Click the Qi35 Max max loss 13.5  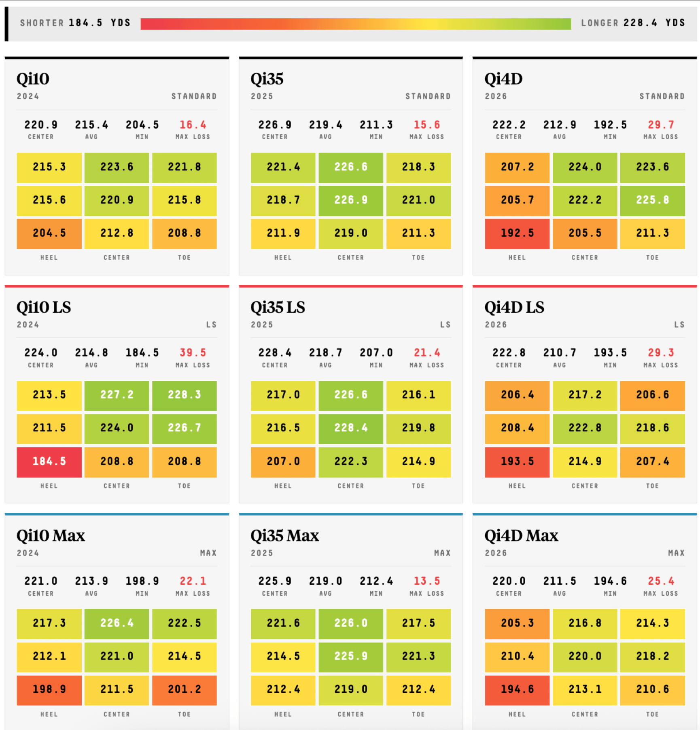click(427, 581)
